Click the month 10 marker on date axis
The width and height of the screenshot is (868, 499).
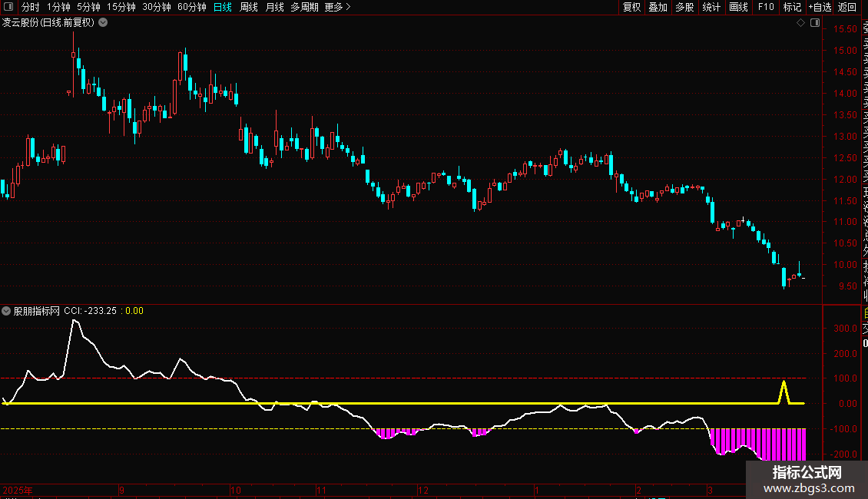pyautogui.click(x=236, y=490)
